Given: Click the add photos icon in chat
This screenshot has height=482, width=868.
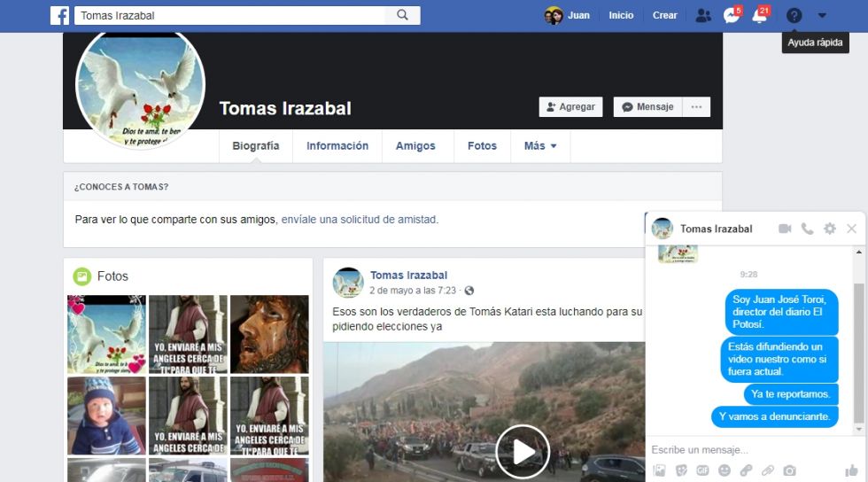Looking at the screenshot, I should 659,470.
